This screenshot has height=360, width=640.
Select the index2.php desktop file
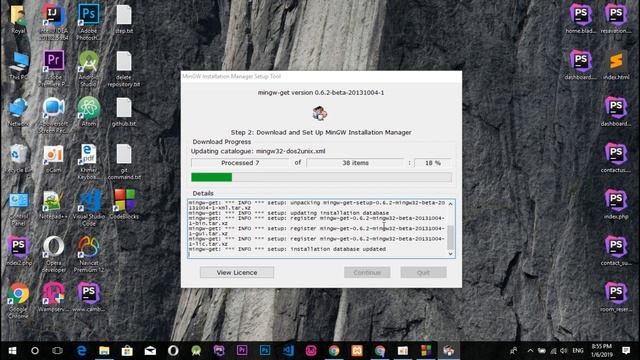tap(18, 251)
